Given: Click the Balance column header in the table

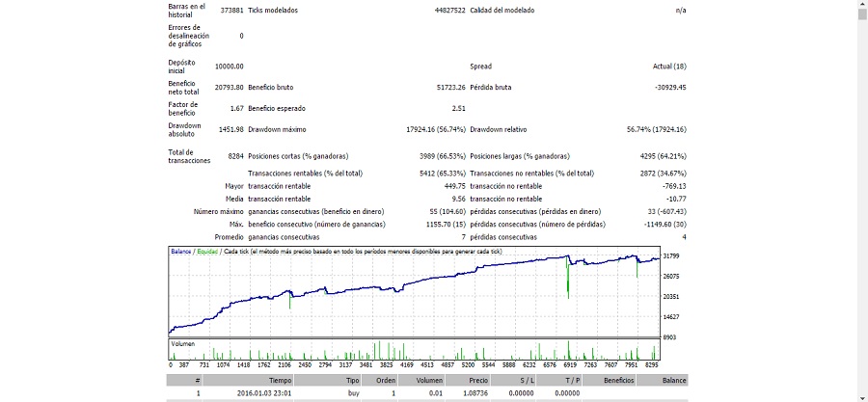Looking at the screenshot, I should (x=672, y=381).
